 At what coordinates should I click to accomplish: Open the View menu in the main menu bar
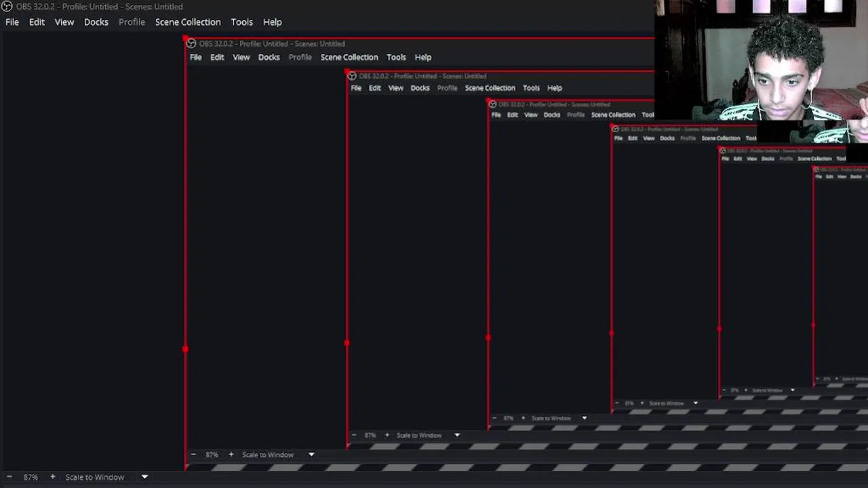64,22
